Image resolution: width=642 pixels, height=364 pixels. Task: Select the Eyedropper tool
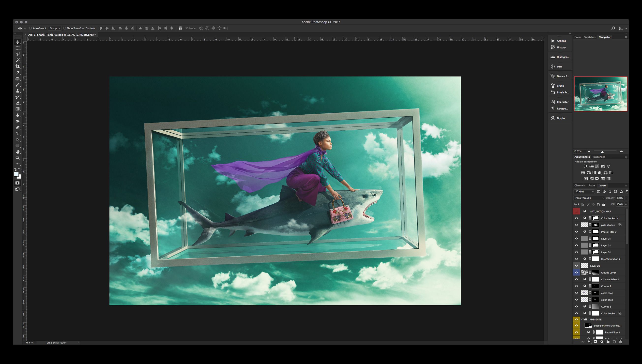click(x=17, y=73)
